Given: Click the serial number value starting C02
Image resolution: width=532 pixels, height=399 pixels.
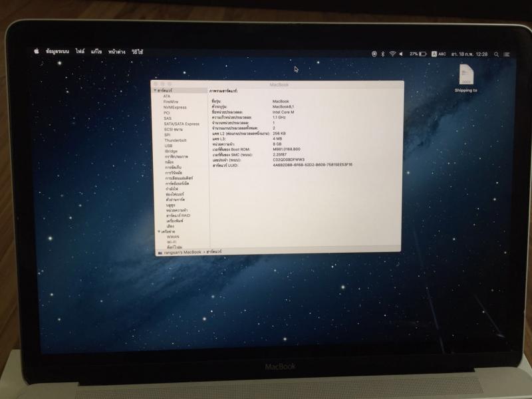Looking at the screenshot, I should click(x=289, y=160).
